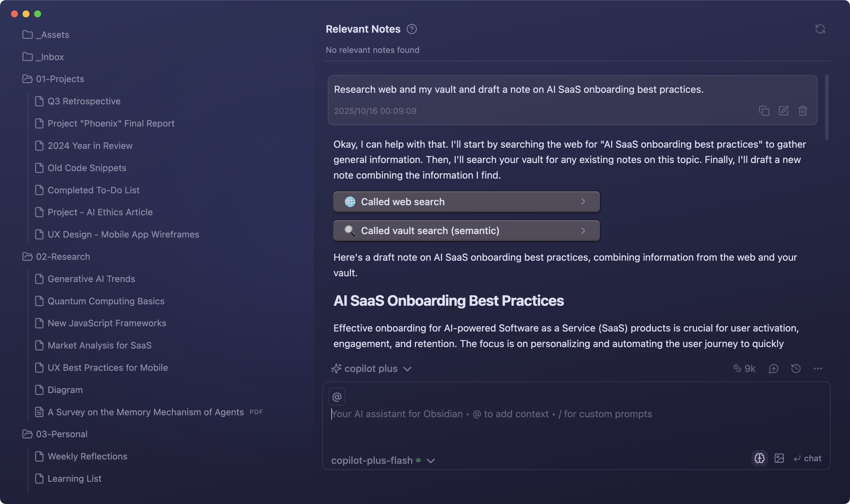
Task: Open the copilot plus mode dropdown
Action: click(x=371, y=368)
